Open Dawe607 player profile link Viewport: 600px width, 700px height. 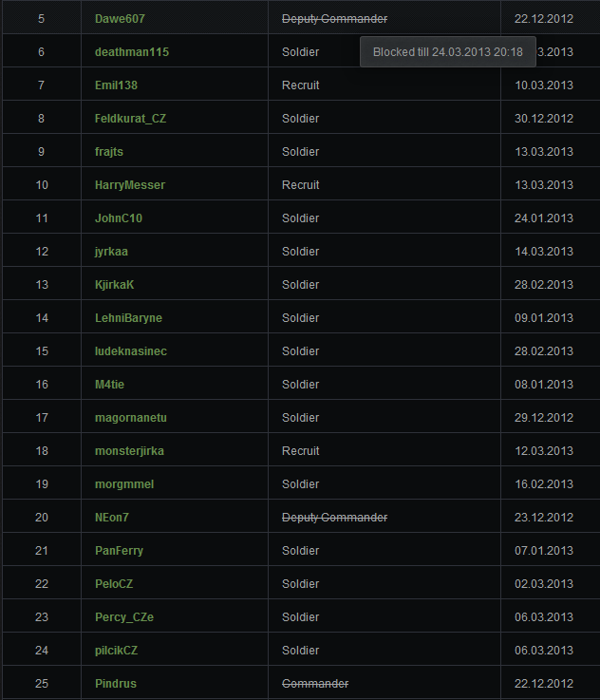[x=120, y=19]
